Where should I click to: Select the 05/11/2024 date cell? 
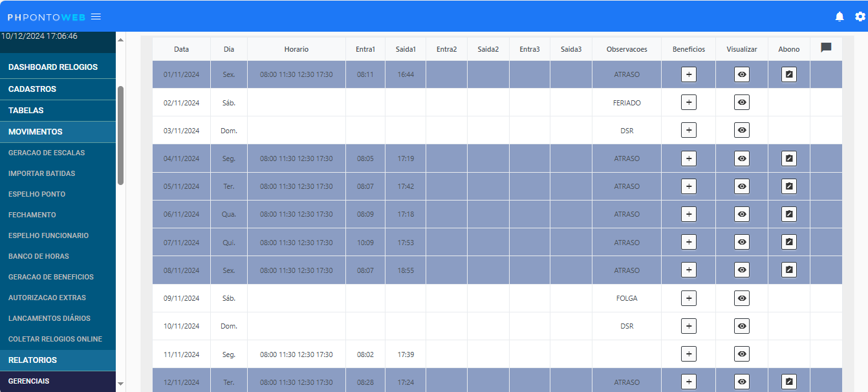click(181, 186)
